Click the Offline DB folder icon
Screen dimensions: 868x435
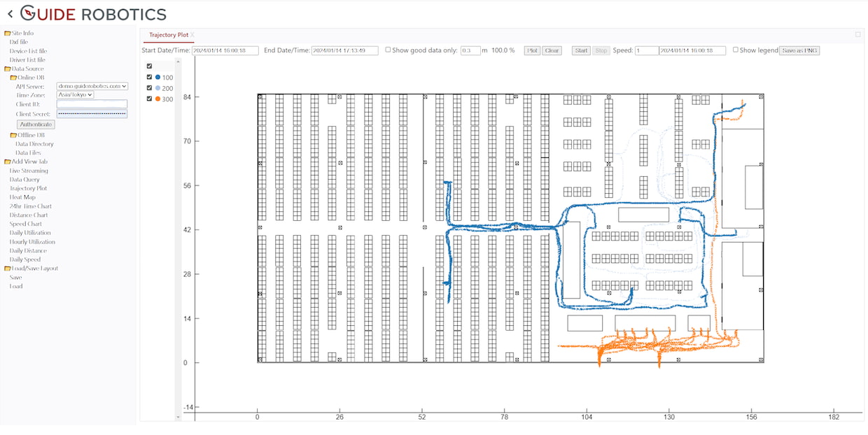pos(13,135)
